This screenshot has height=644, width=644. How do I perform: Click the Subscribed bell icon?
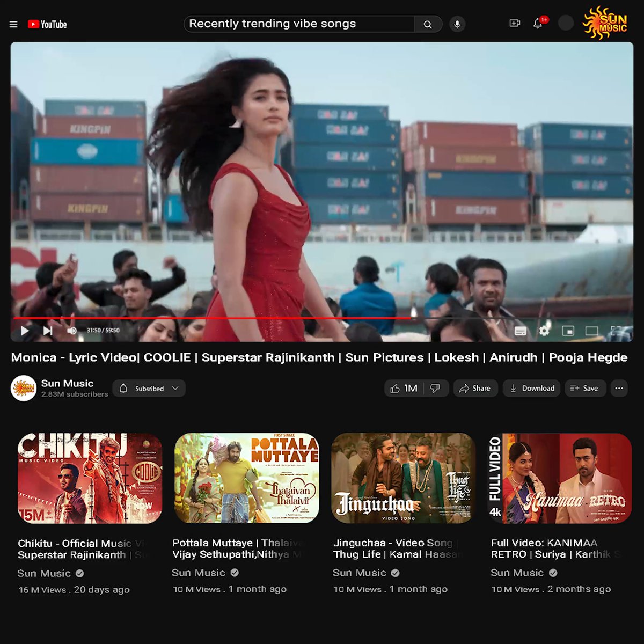coord(123,388)
